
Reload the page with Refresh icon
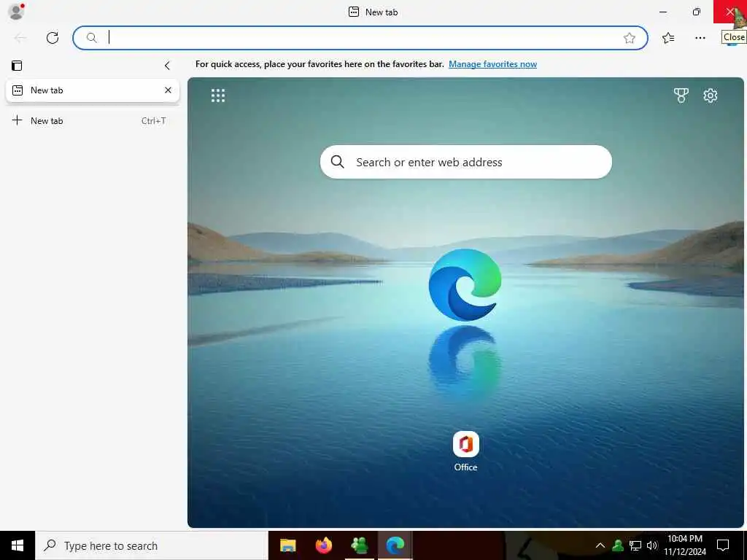tap(53, 38)
